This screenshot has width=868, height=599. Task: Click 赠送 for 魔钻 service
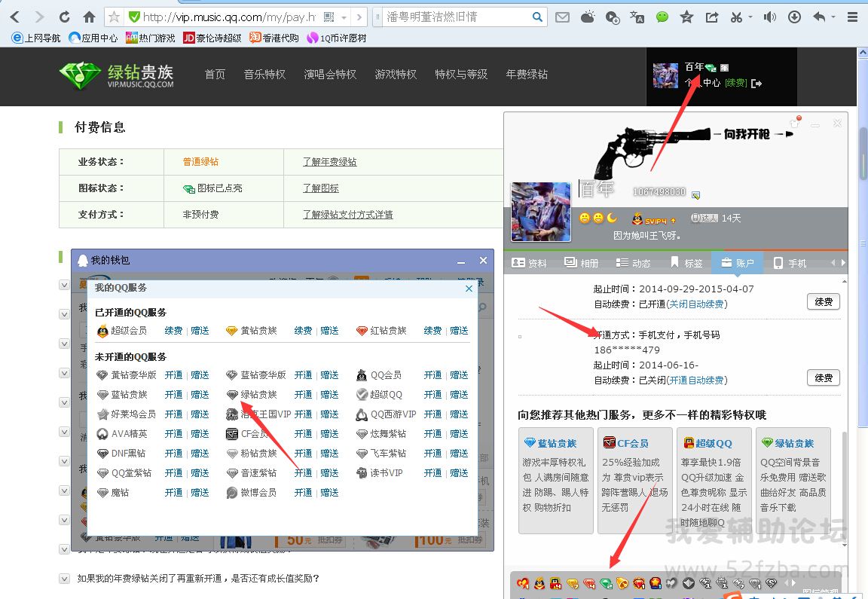200,493
